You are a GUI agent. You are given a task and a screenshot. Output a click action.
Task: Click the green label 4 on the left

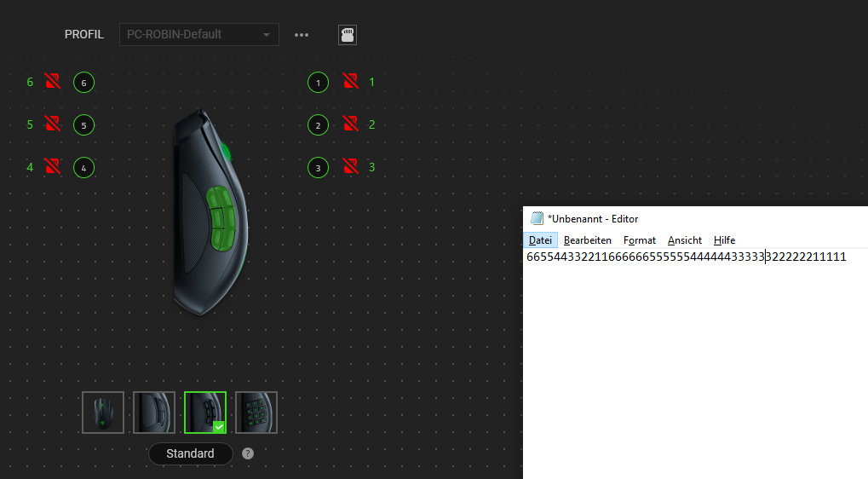[x=30, y=167]
